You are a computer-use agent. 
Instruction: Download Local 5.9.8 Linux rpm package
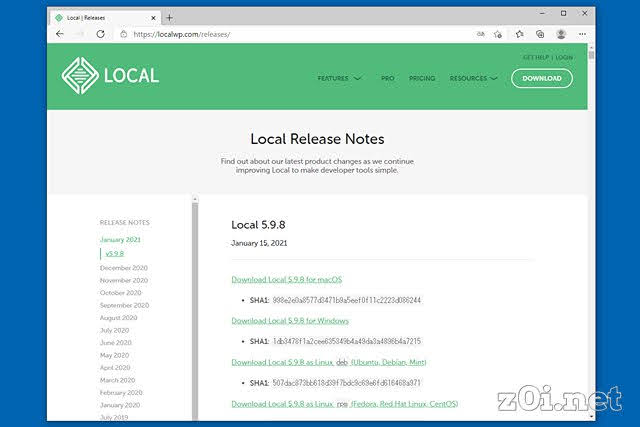pos(344,404)
